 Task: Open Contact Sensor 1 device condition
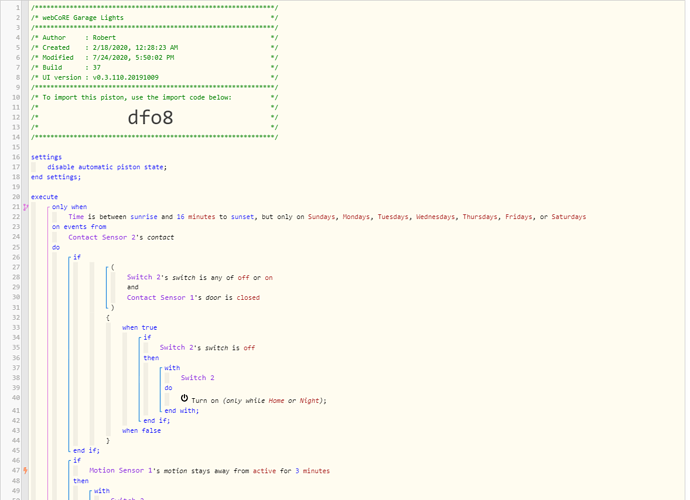(x=161, y=298)
